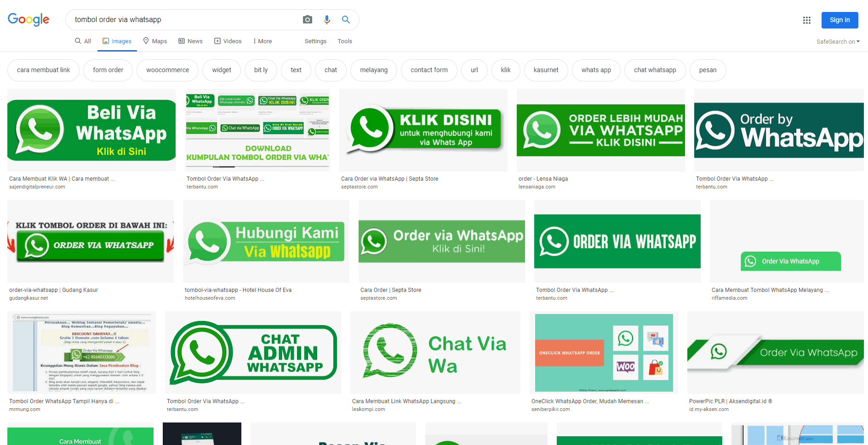Select the Images tab
868x445 pixels.
pyautogui.click(x=117, y=41)
